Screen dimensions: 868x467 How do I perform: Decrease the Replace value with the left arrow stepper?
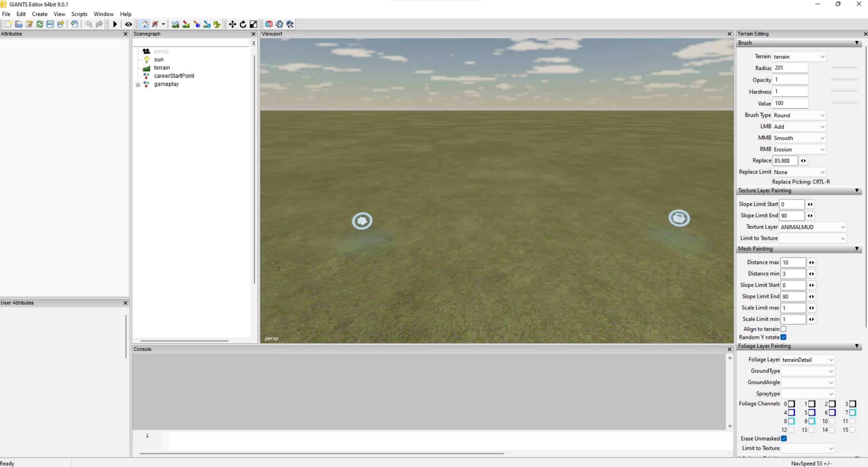(802, 161)
